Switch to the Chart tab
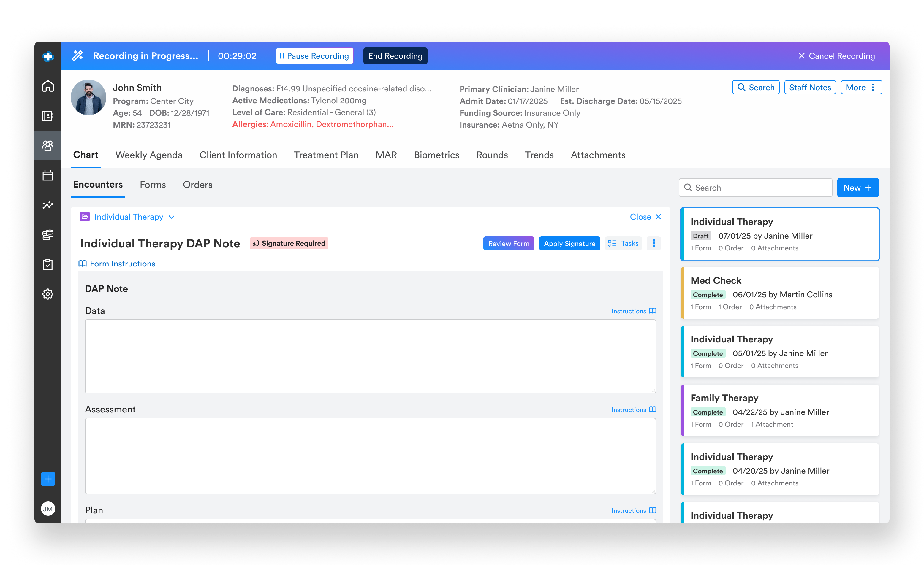924x565 pixels. point(86,155)
